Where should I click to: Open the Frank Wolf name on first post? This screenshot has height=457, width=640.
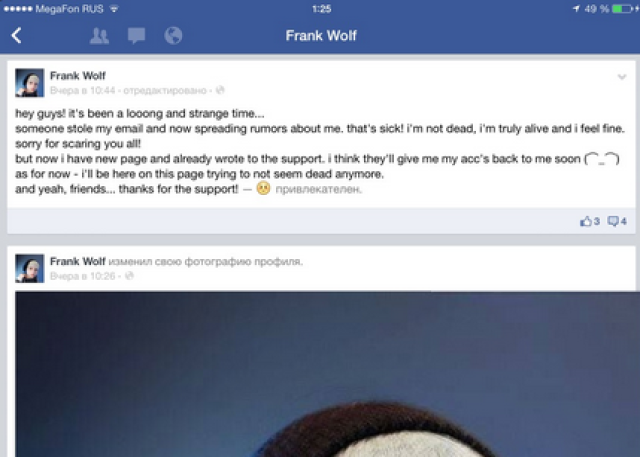78,75
